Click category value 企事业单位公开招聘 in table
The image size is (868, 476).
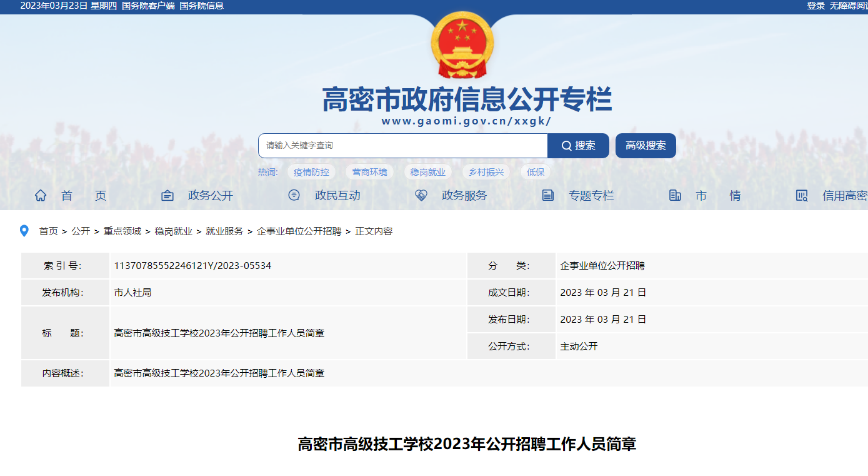[602, 265]
